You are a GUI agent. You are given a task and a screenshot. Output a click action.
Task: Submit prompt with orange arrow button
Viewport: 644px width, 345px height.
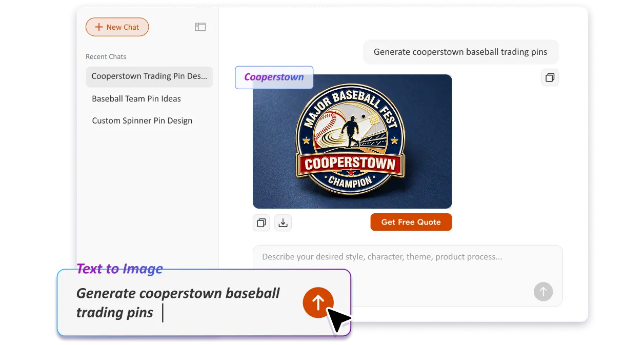click(318, 302)
